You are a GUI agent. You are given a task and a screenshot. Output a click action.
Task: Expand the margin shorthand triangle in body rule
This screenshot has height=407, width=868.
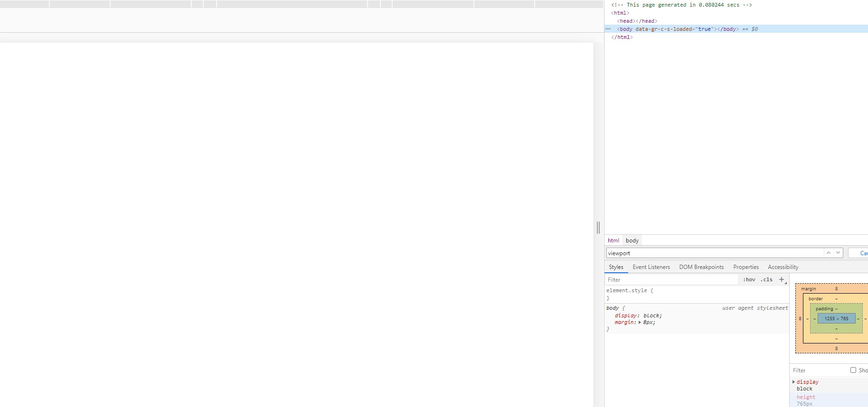[x=640, y=323]
